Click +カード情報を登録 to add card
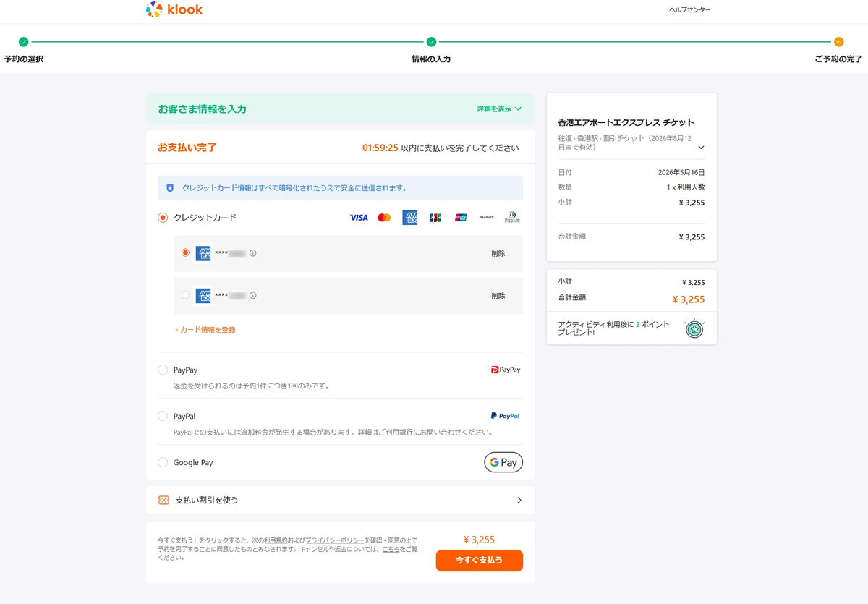This screenshot has height=604, width=868. (x=205, y=330)
